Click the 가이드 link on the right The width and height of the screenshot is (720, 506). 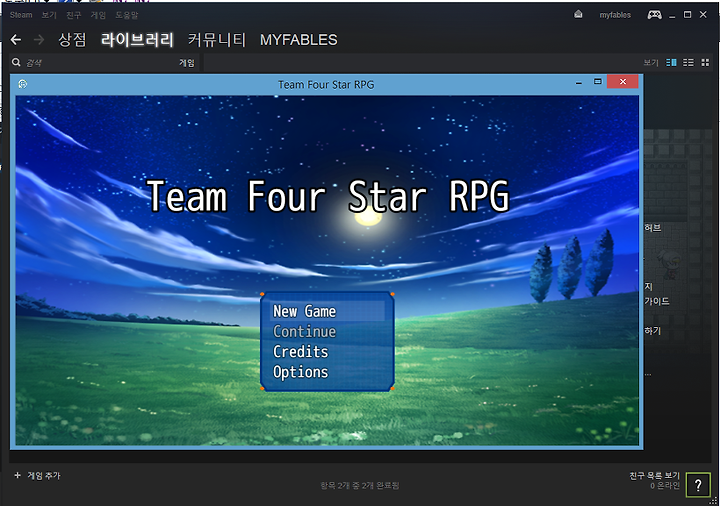click(x=656, y=301)
